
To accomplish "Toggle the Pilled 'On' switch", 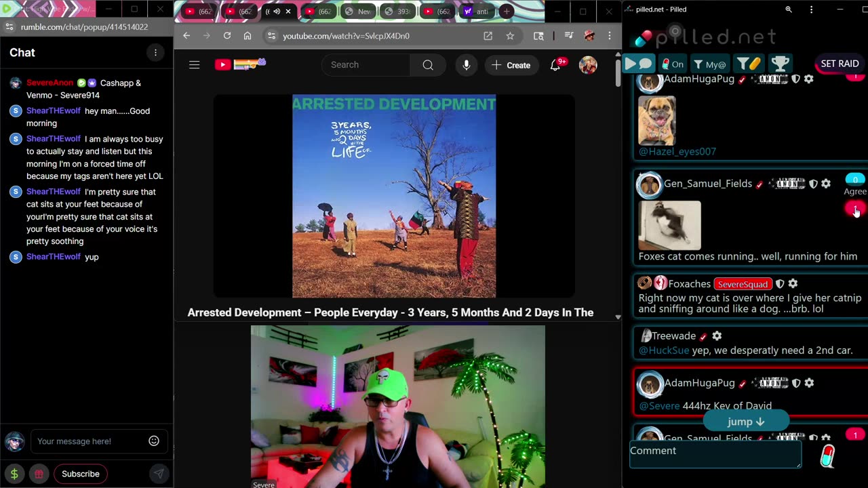I will 672,64.
